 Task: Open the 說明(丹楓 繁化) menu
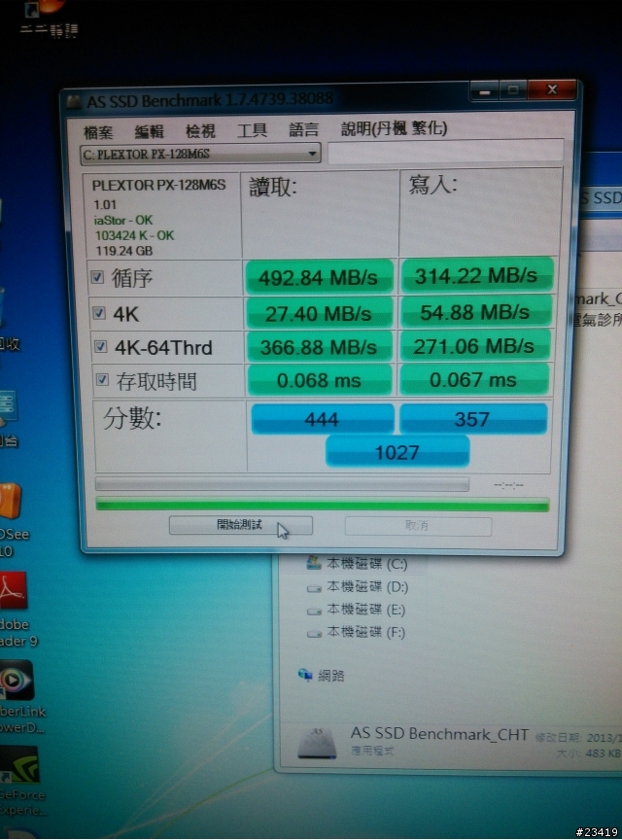coord(394,128)
